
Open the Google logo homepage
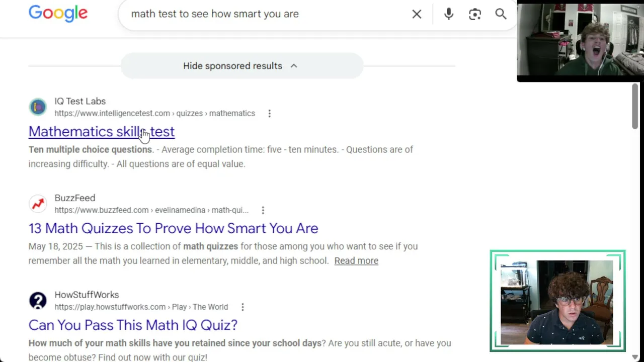point(58,14)
